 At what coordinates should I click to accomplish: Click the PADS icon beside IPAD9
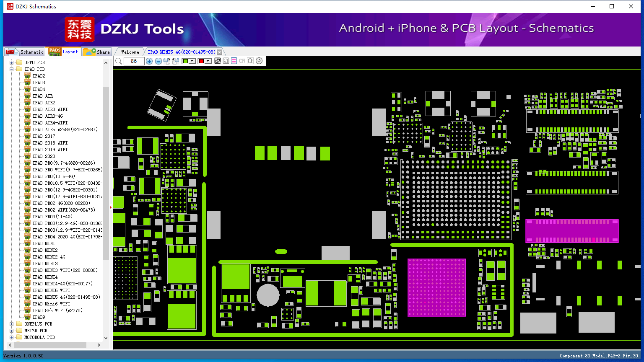[x=27, y=317]
